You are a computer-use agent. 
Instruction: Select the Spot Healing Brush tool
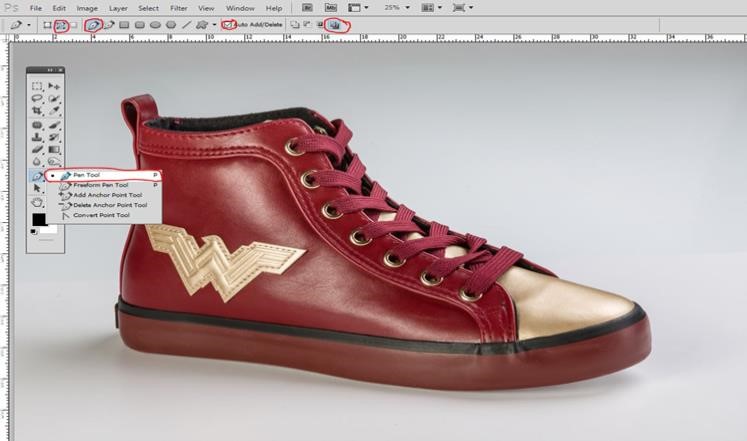[x=37, y=125]
